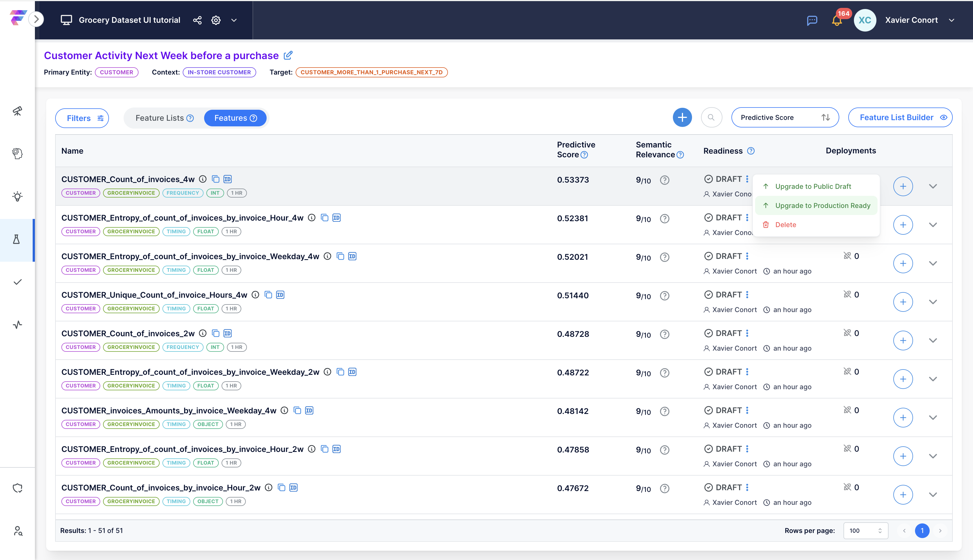Open catalog settings gear icon

[x=216, y=20]
